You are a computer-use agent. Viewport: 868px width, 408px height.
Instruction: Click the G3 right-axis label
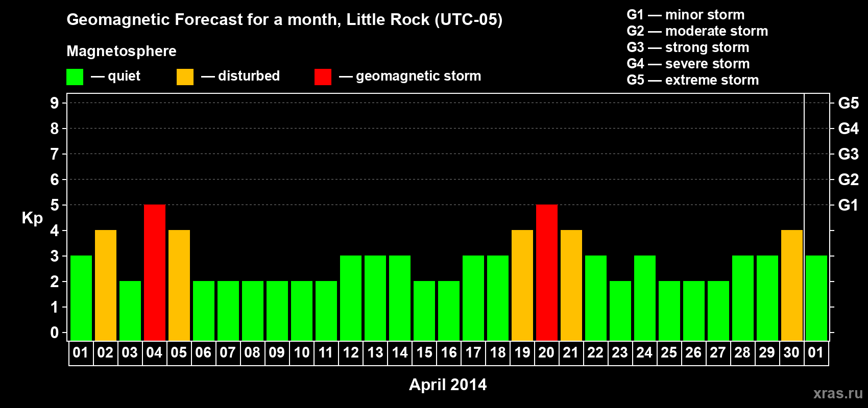(x=849, y=154)
